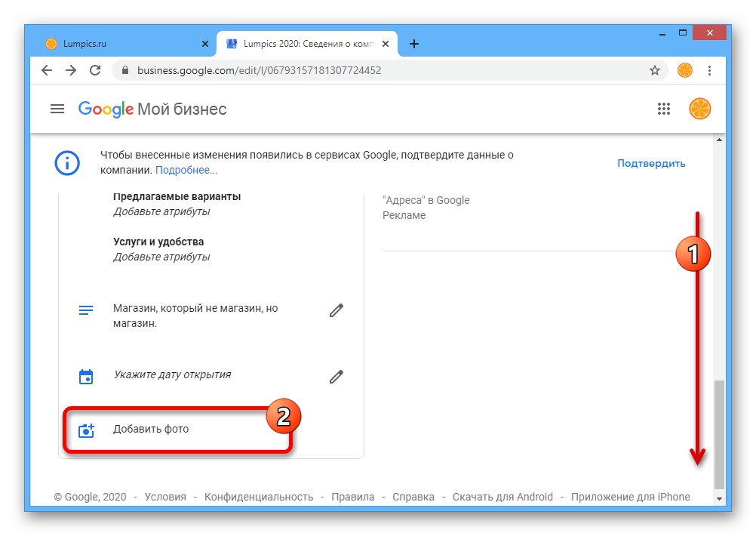This screenshot has height=536, width=756.
Task: Click the orange account avatar
Action: pyautogui.click(x=699, y=109)
